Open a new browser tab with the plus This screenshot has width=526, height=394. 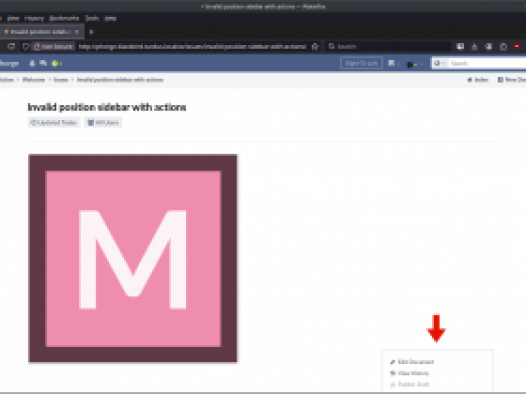click(91, 32)
